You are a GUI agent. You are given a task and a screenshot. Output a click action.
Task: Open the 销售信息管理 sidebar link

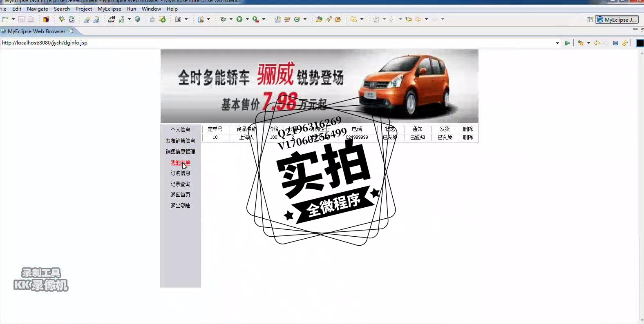click(180, 151)
